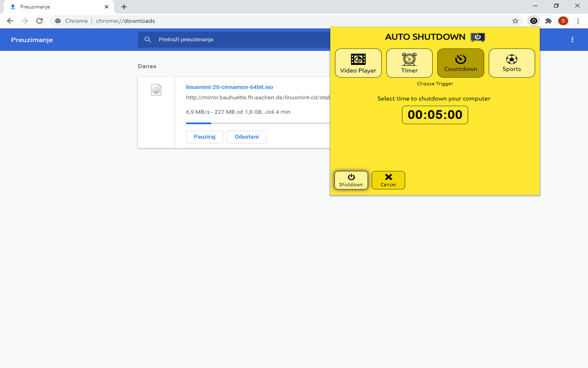Reload the downloads page

click(39, 21)
